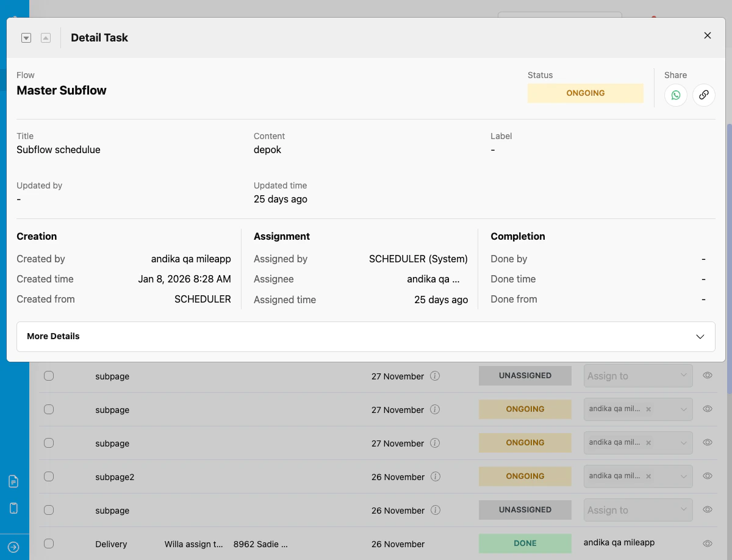
Task: Click the DONE badge on the Delivery task
Action: click(525, 543)
